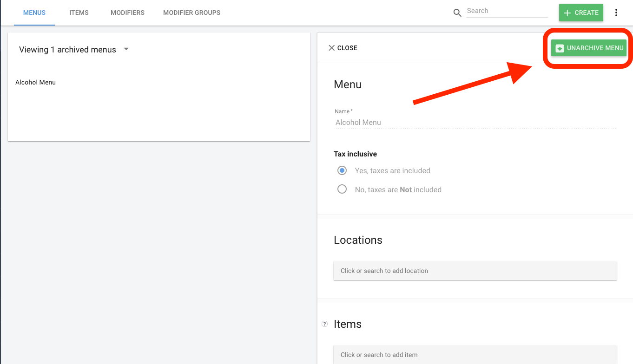This screenshot has height=364, width=633.
Task: Switch to the Menus tab
Action: tap(34, 13)
